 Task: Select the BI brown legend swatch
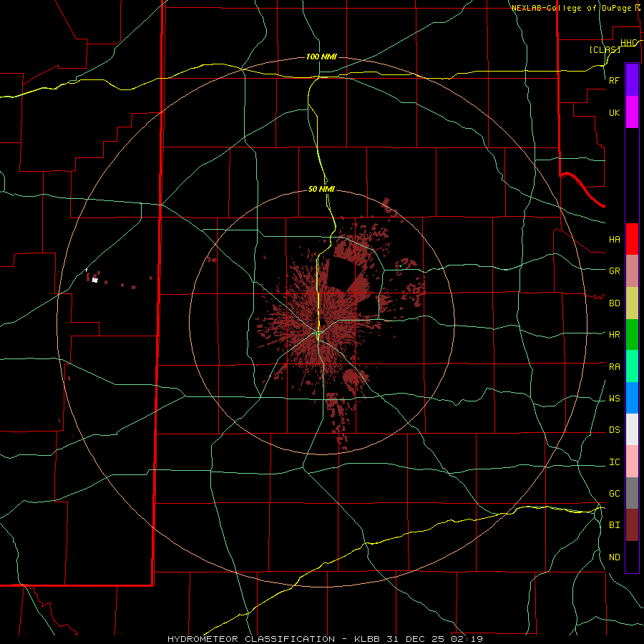(632, 525)
